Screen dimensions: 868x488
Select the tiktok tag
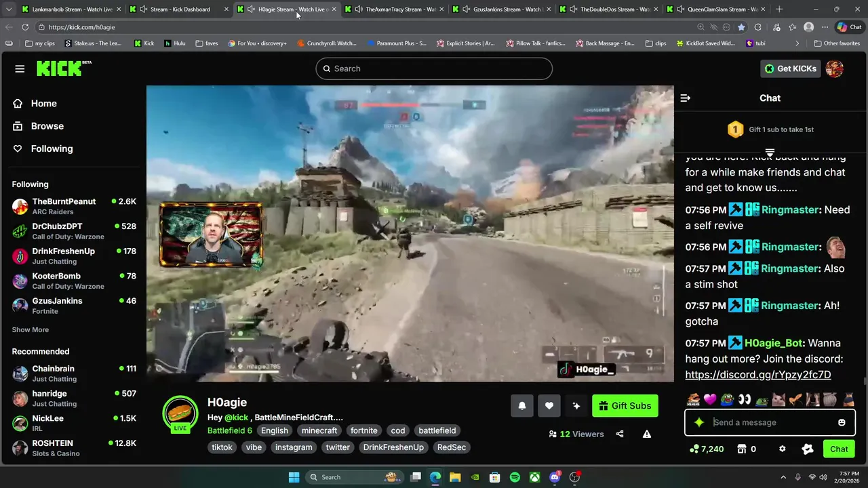222,447
